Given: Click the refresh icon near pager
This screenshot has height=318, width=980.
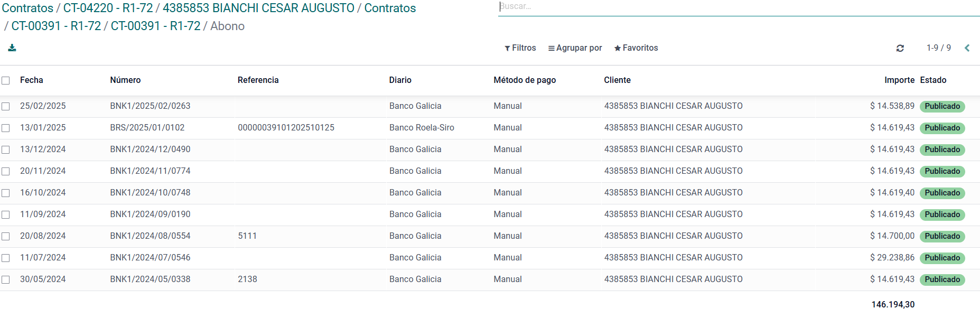Looking at the screenshot, I should pyautogui.click(x=900, y=48).
